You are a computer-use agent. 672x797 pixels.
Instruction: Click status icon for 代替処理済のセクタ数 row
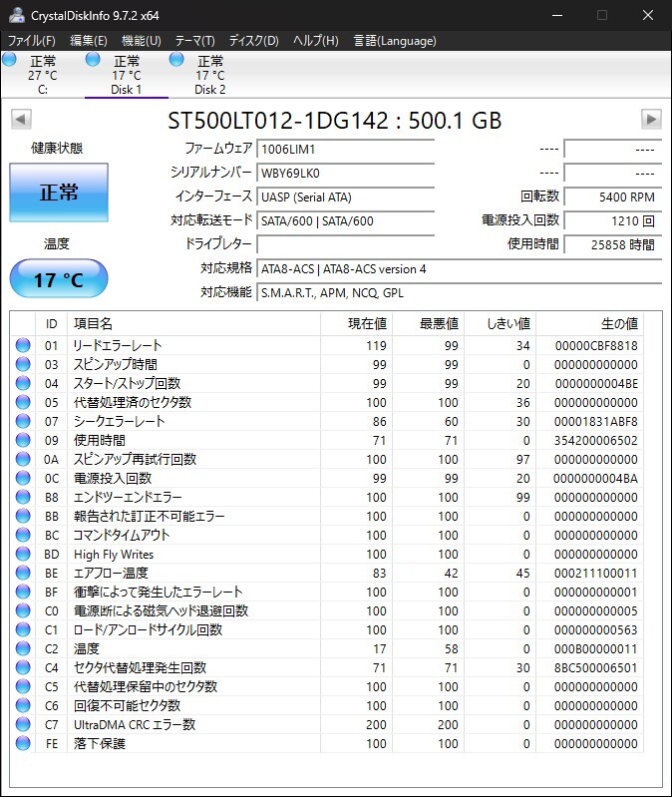click(x=23, y=402)
